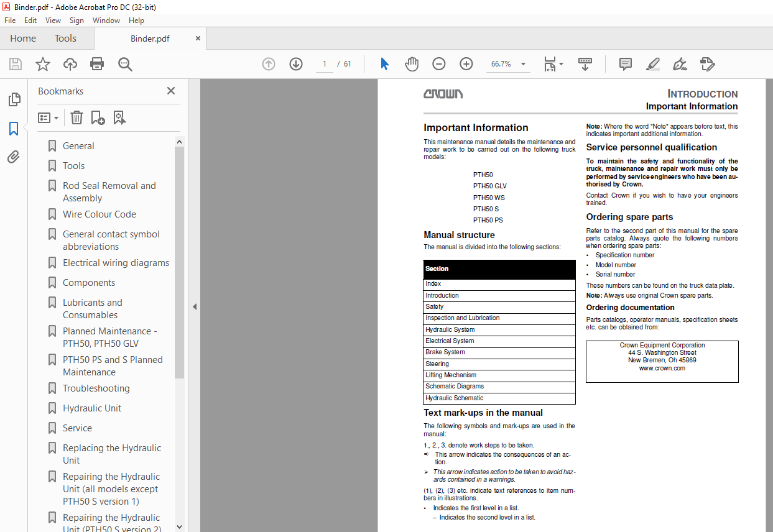Screen dimensions: 773x532
Task: Jump to the General bookmark
Action: (x=78, y=146)
